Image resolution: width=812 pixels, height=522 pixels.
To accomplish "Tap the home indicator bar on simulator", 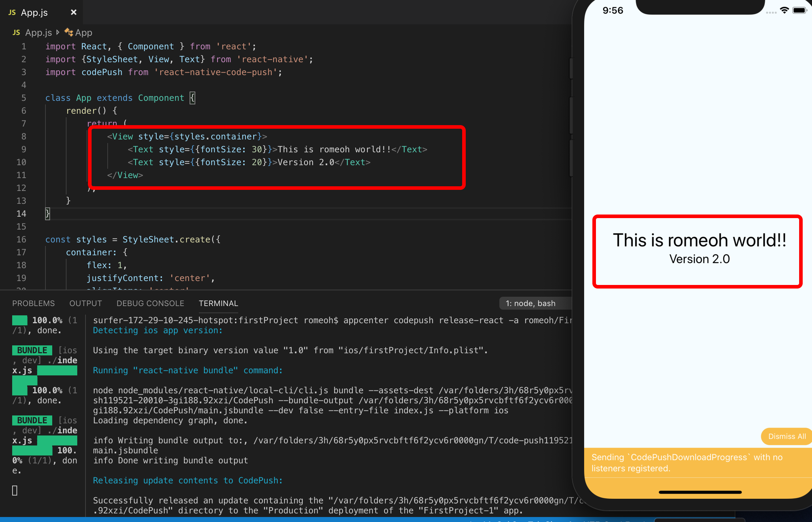I will [700, 492].
